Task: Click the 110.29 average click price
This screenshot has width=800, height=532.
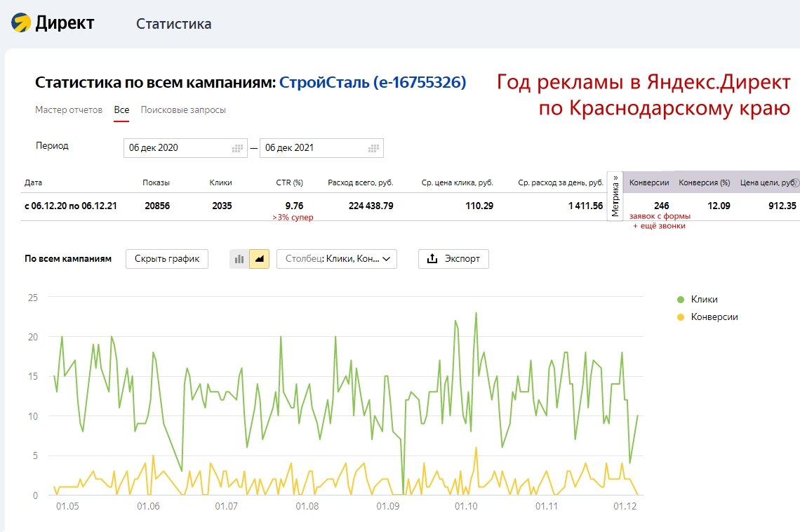Action: coord(479,206)
